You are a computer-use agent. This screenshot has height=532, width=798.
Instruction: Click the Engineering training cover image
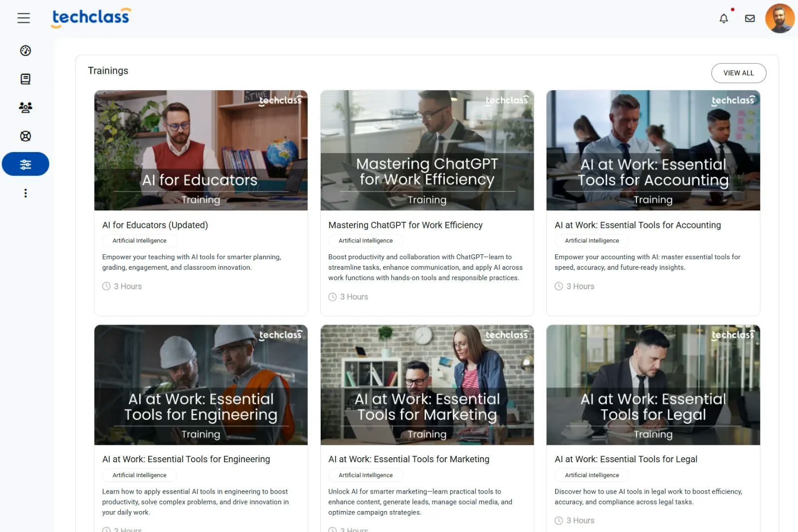click(200, 385)
